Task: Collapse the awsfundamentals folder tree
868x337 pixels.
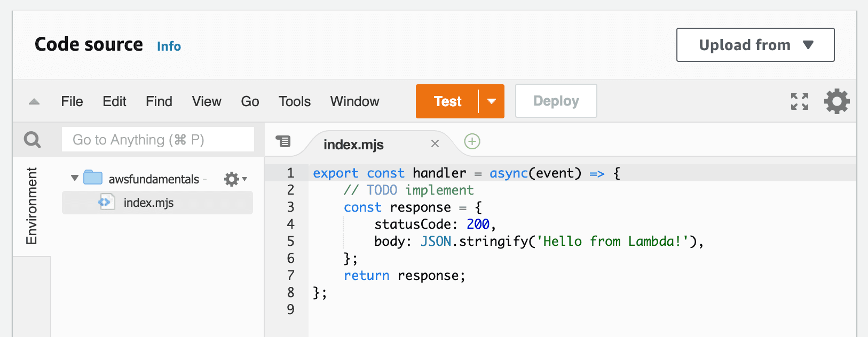Action: (75, 178)
